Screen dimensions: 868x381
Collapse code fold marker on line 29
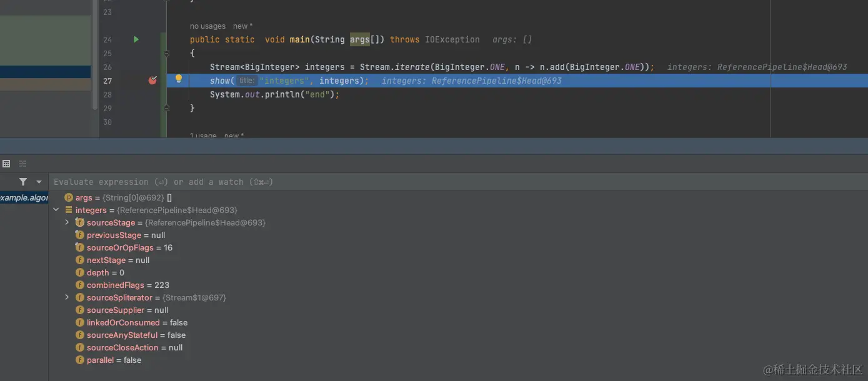coord(166,108)
